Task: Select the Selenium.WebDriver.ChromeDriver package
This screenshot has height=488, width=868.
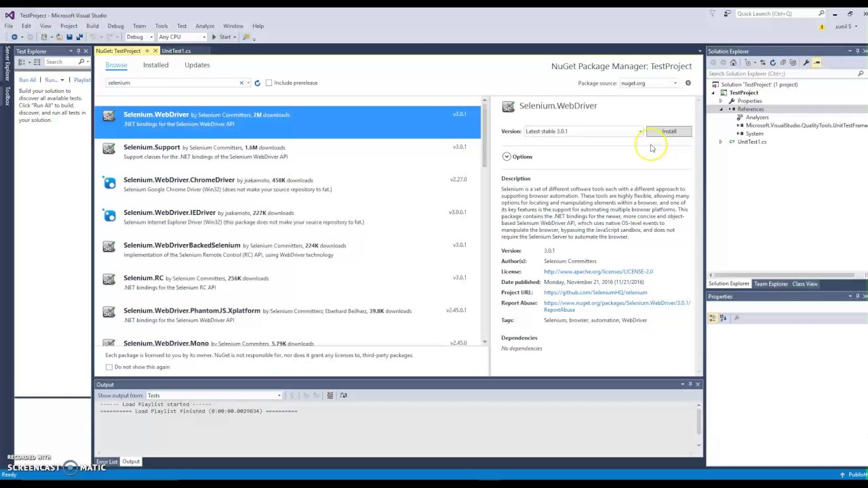Action: [288, 184]
